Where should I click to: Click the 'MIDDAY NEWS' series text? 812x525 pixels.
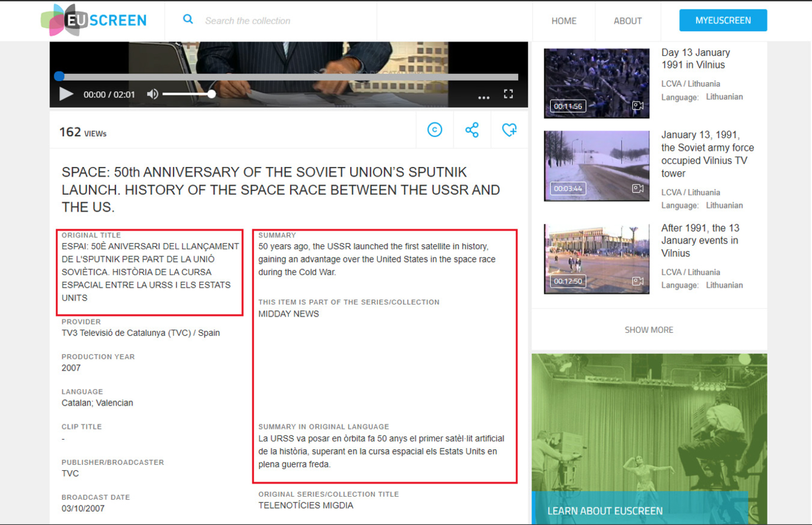click(288, 314)
